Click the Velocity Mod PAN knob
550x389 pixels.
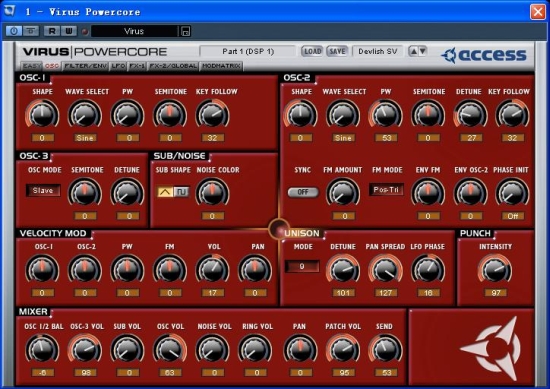[255, 269]
